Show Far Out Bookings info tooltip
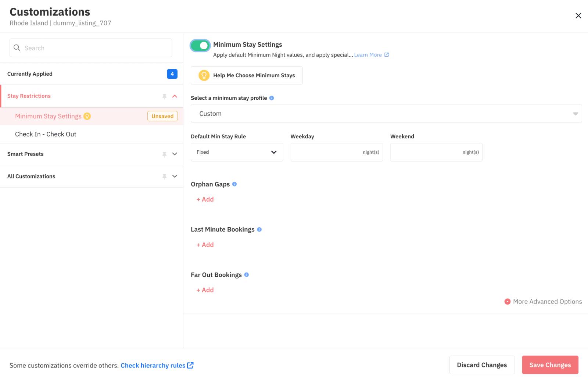Image resolution: width=588 pixels, height=380 pixels. (x=247, y=275)
